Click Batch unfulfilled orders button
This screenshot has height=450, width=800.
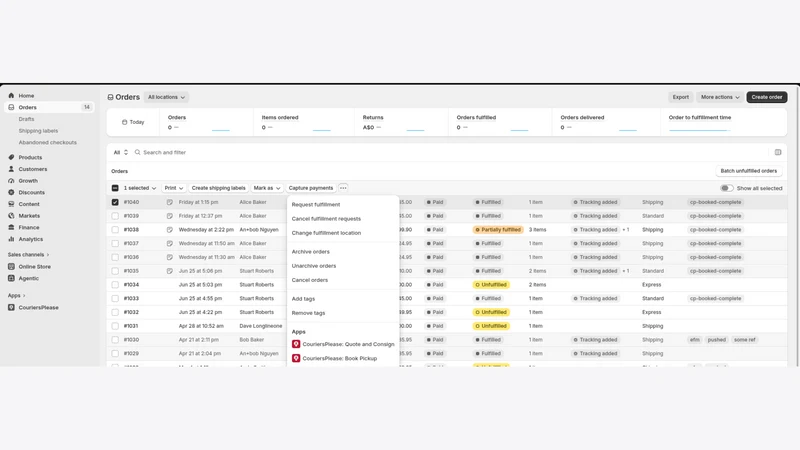pyautogui.click(x=748, y=171)
